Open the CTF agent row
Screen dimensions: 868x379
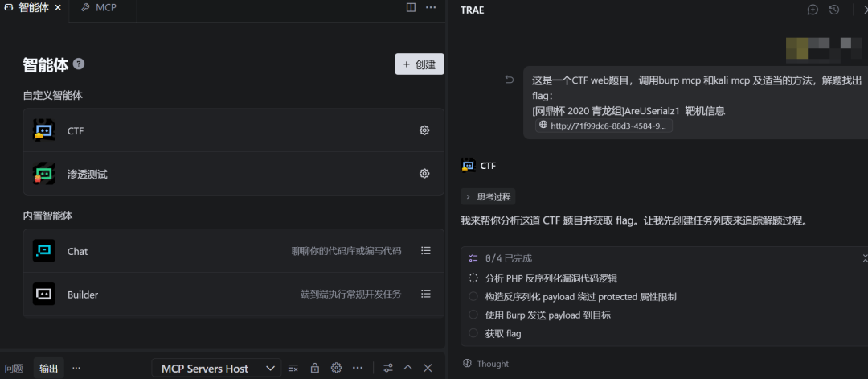click(x=234, y=131)
